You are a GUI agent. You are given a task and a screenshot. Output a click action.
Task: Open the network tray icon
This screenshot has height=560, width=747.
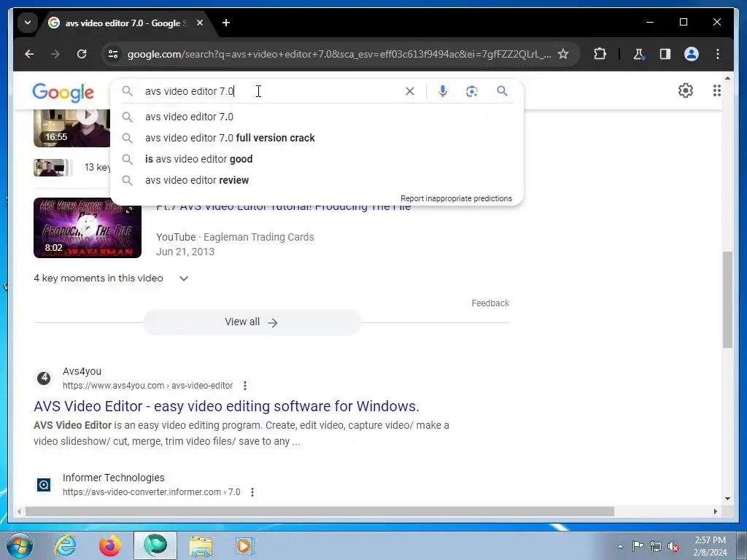(656, 546)
